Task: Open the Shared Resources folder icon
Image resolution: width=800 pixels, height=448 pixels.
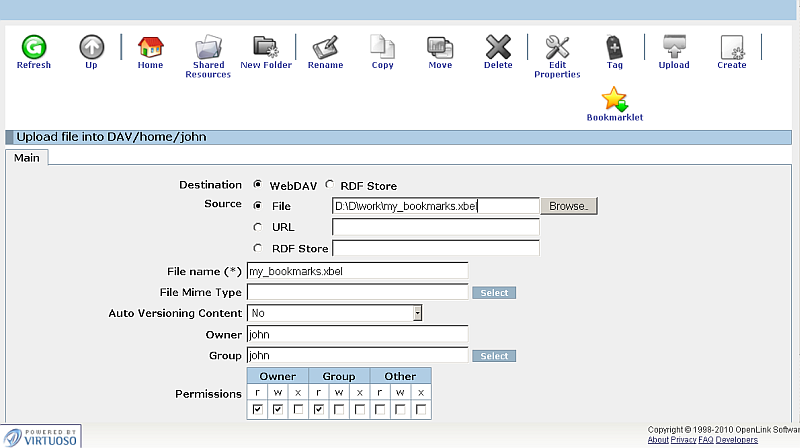Action: coord(208,47)
